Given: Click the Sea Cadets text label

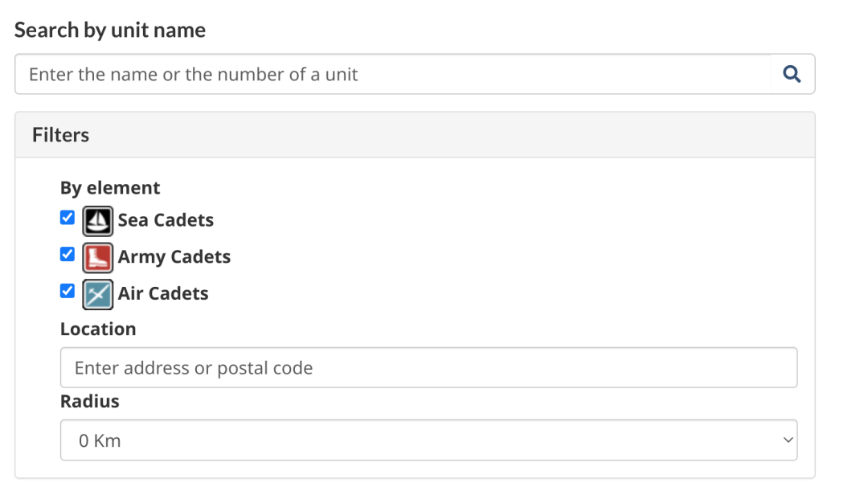Looking at the screenshot, I should click(166, 220).
